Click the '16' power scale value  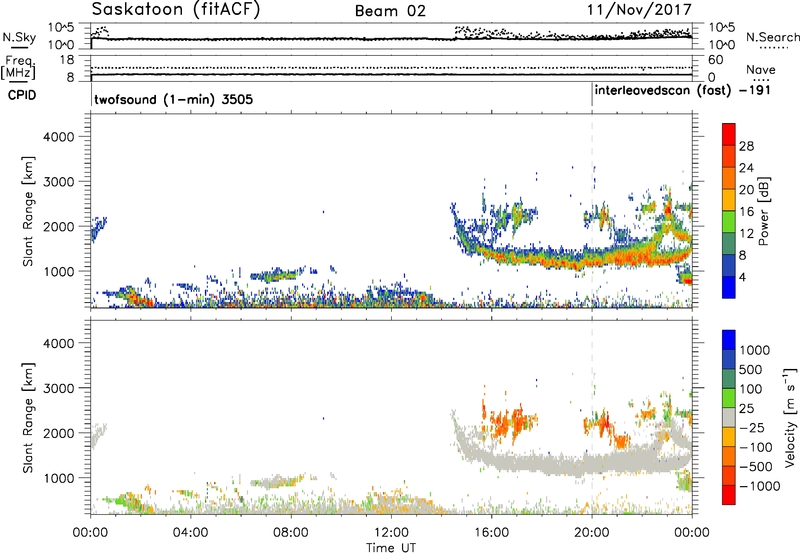(x=746, y=212)
